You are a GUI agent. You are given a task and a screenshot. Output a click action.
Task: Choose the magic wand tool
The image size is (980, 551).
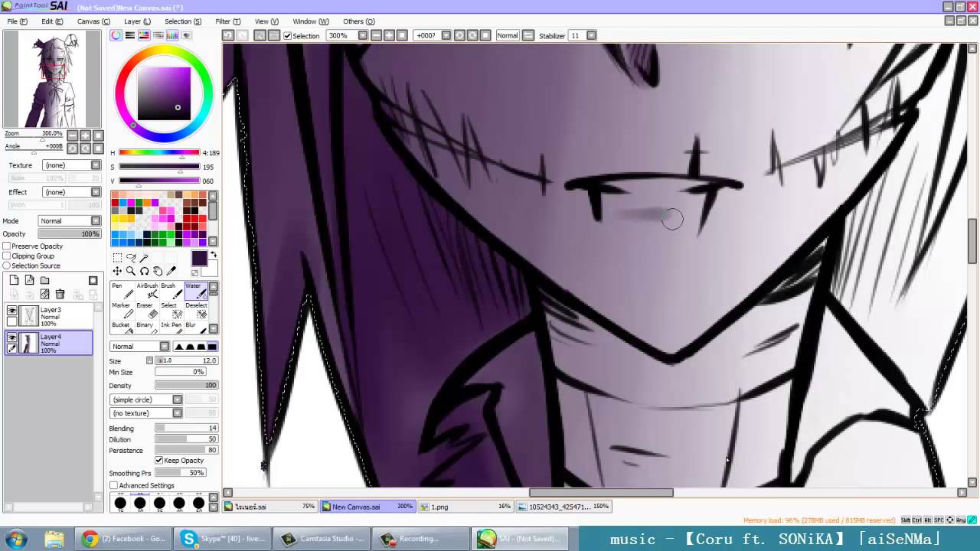(144, 258)
